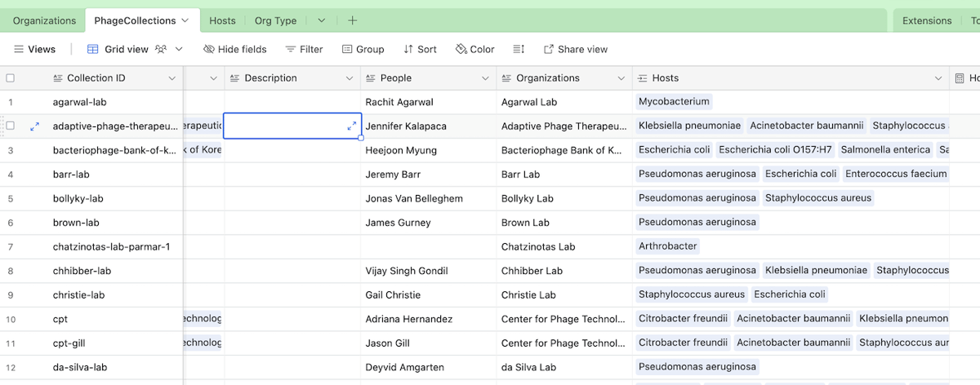Open Organizations column dropdown arrow

[x=621, y=78]
